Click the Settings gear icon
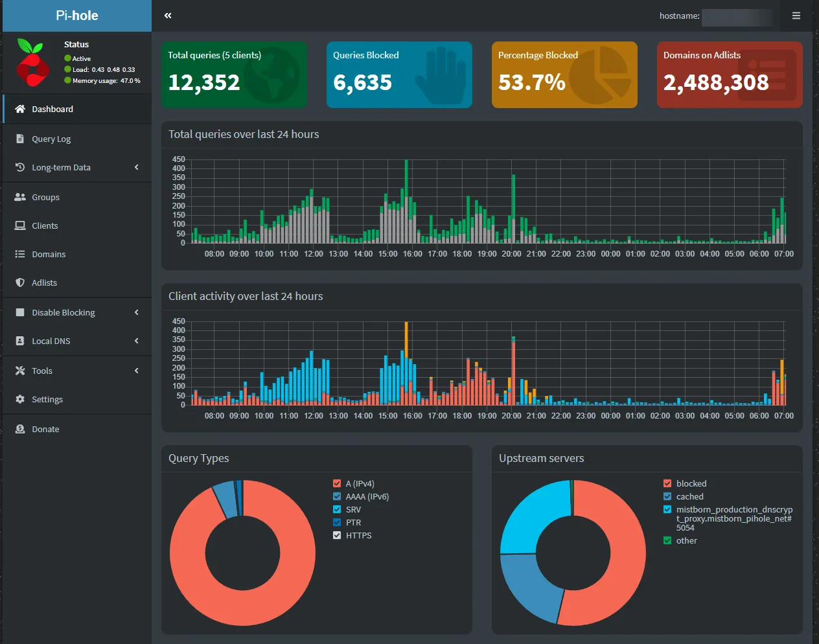This screenshot has height=644, width=819. point(20,399)
